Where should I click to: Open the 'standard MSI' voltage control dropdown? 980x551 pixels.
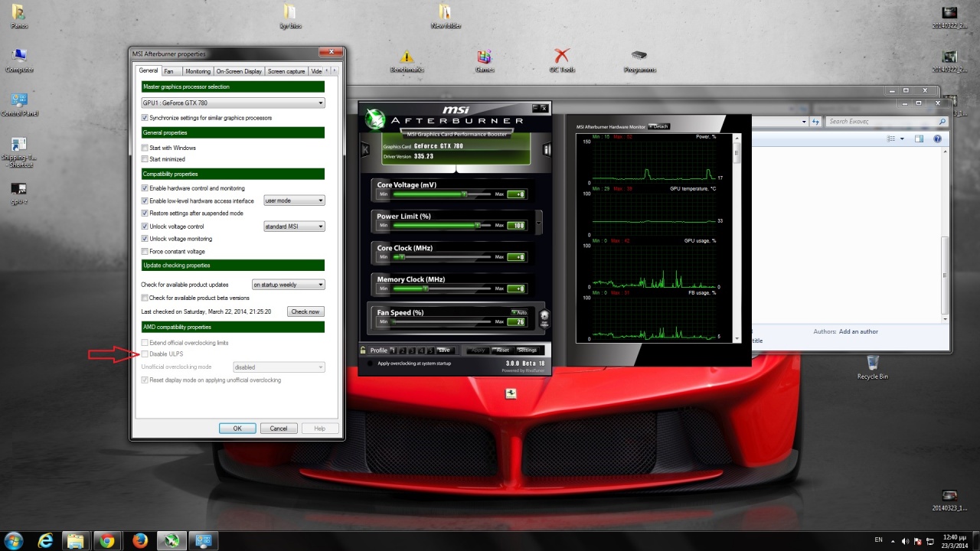(294, 227)
